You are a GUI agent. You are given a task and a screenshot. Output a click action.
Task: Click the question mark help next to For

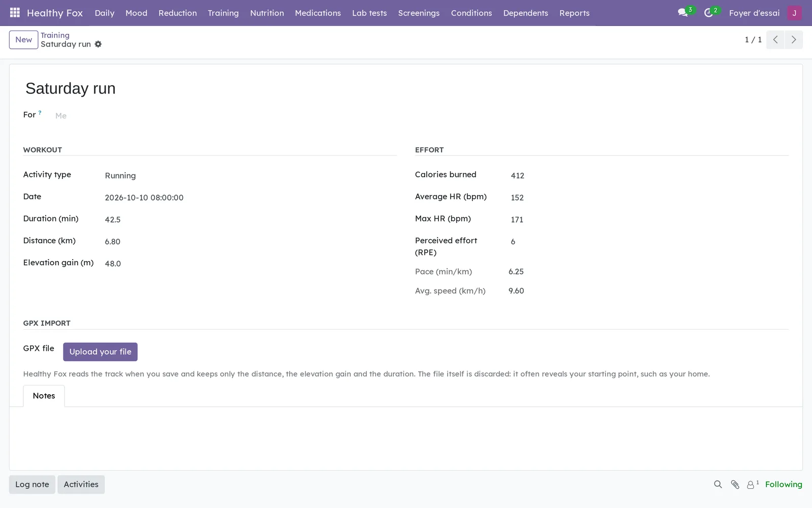click(40, 113)
